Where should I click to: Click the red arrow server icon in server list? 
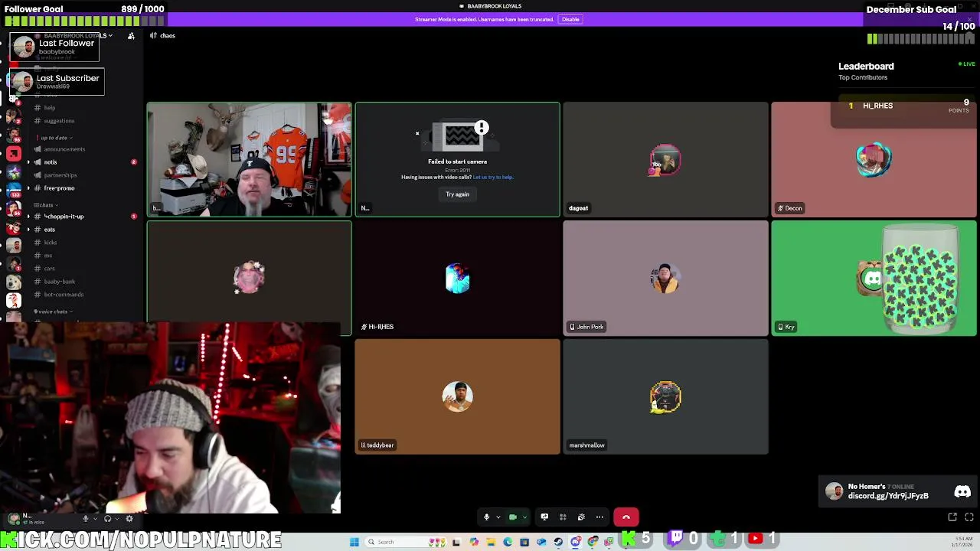[14, 154]
